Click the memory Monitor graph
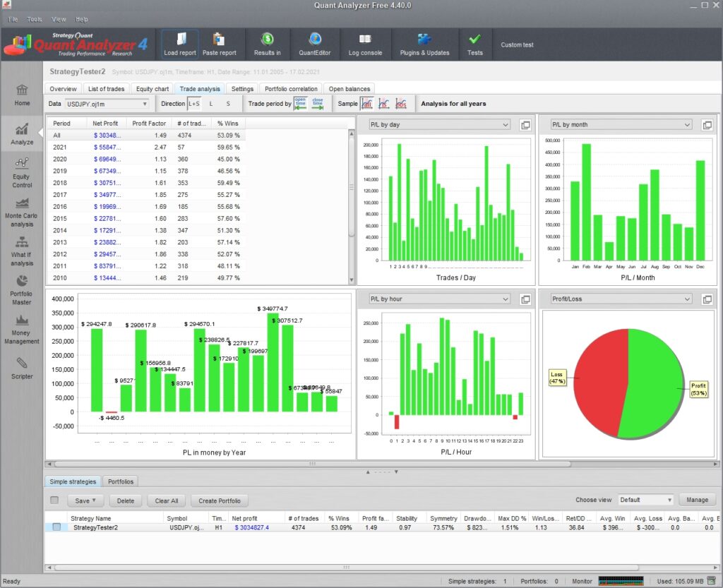 pos(621,581)
